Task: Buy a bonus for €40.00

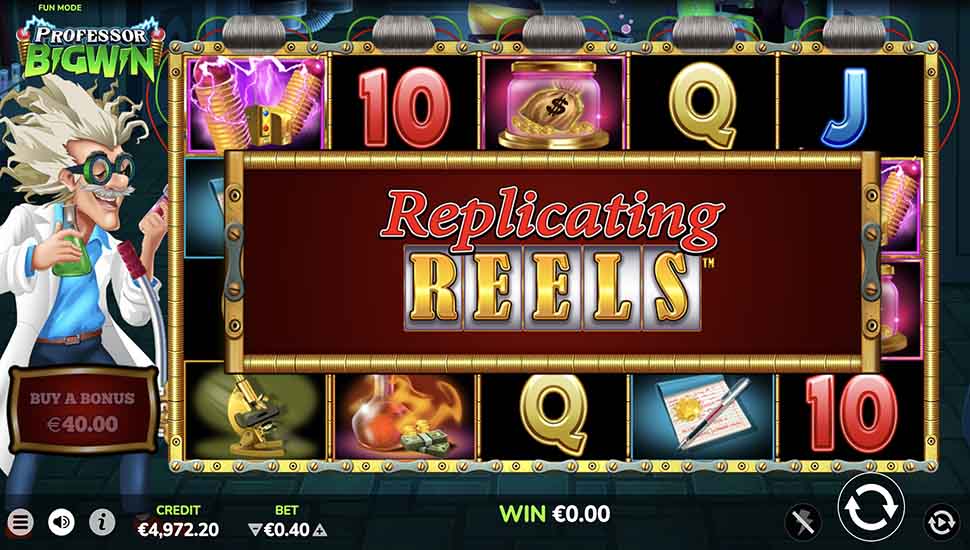Action: click(83, 411)
